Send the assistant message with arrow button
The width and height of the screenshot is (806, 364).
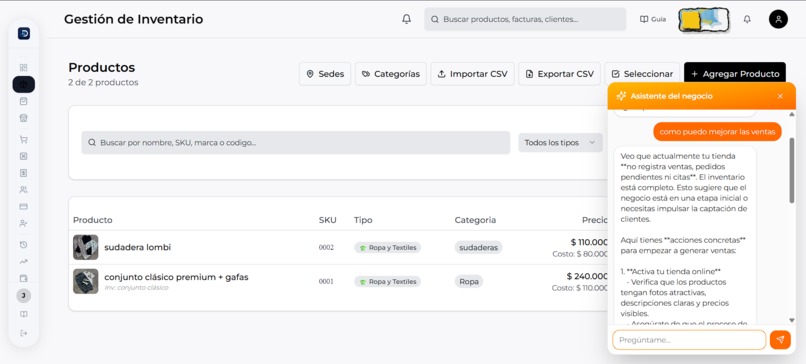click(780, 340)
